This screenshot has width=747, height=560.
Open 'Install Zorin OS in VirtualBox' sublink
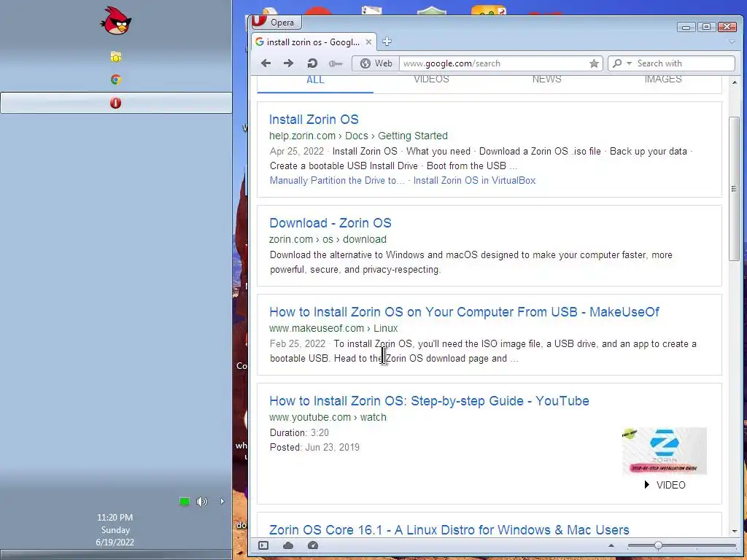pyautogui.click(x=474, y=181)
